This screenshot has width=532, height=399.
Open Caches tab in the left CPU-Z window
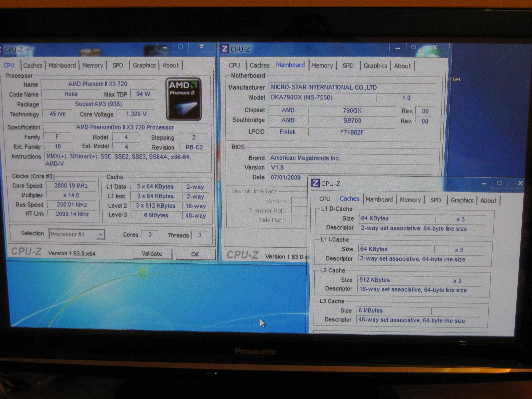[33, 65]
